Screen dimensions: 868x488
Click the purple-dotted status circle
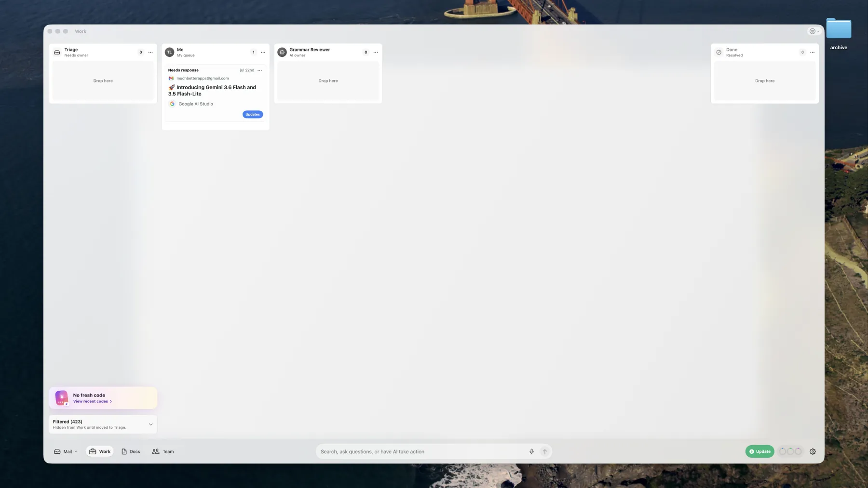coord(798,451)
